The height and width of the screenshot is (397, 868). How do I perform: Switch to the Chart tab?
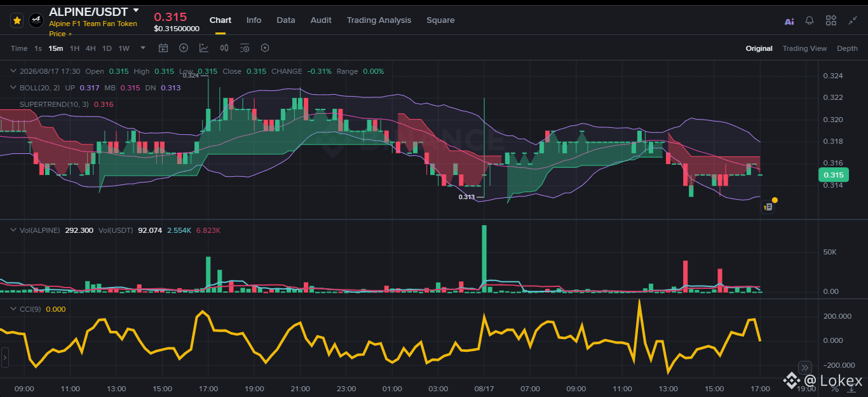click(x=220, y=20)
